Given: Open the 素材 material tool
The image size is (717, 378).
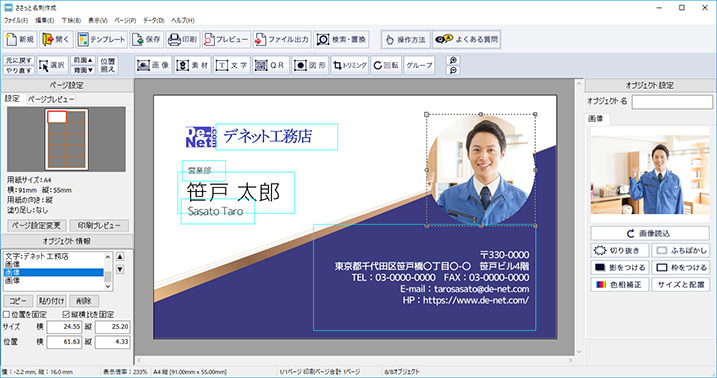Looking at the screenshot, I should (x=193, y=65).
